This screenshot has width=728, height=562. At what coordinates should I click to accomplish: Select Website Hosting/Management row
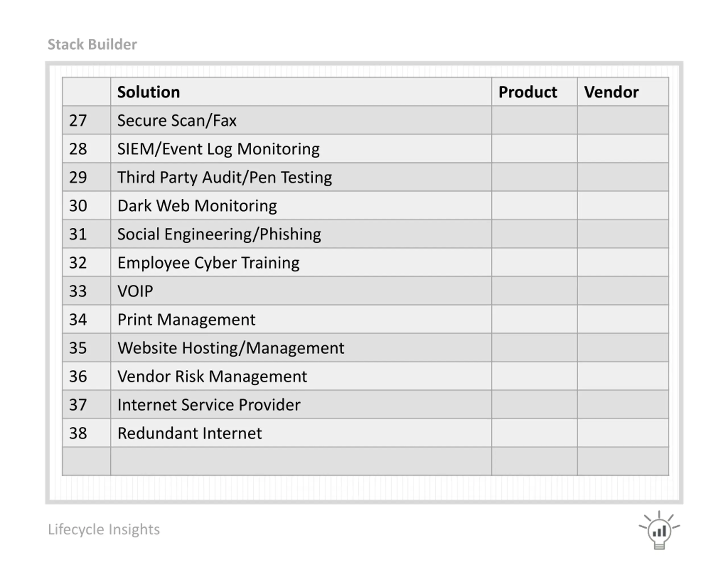click(x=365, y=347)
